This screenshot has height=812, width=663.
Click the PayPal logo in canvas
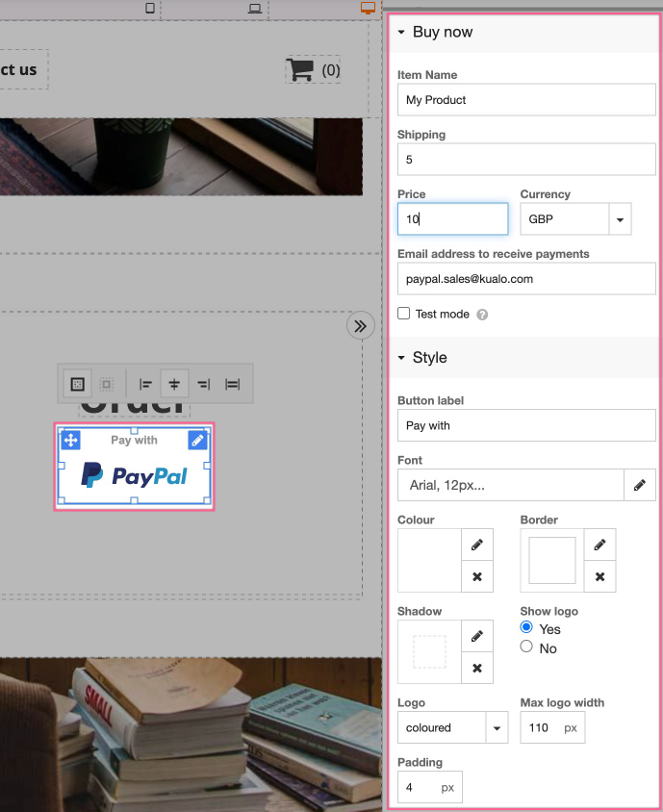tap(134, 475)
